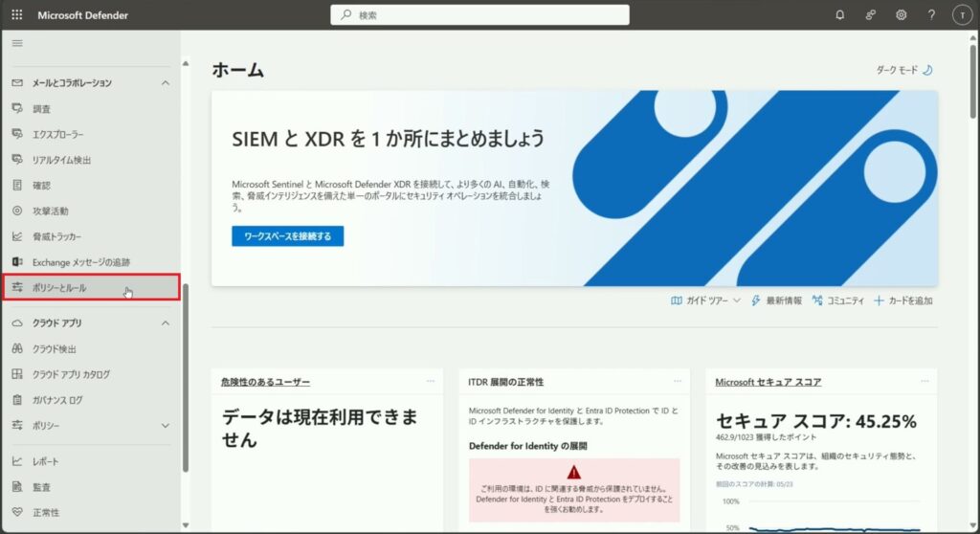Image resolution: width=980 pixels, height=534 pixels.
Task: Collapse the クラウド アプリ section chevron
Action: [x=165, y=323]
